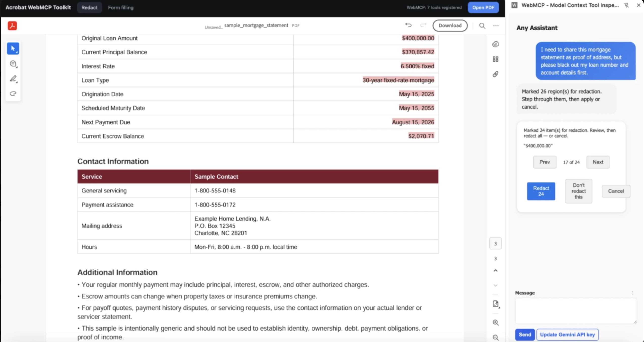Open the comment tool in left toolbar
Screen dimensions: 644x342
tap(13, 64)
